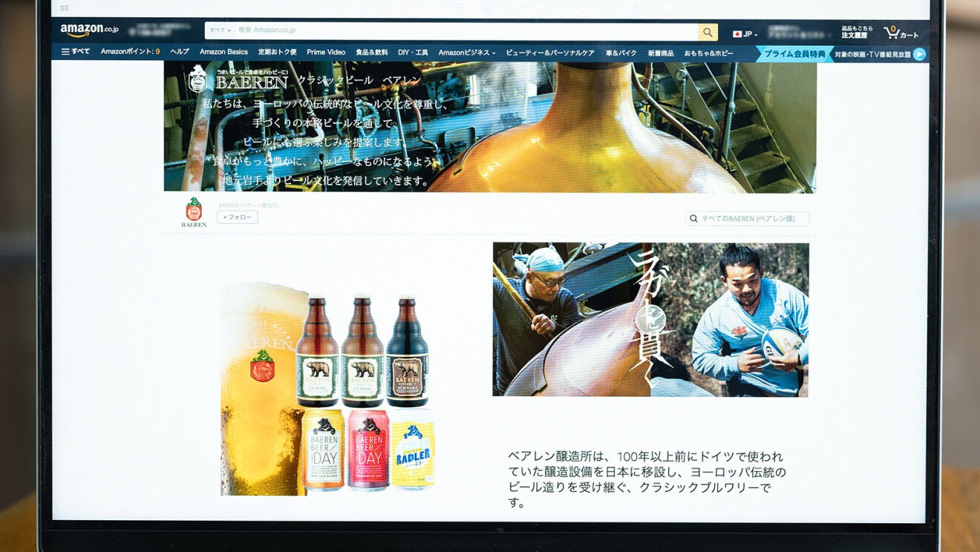Click the すべてのBAEREN brand search field

click(750, 217)
